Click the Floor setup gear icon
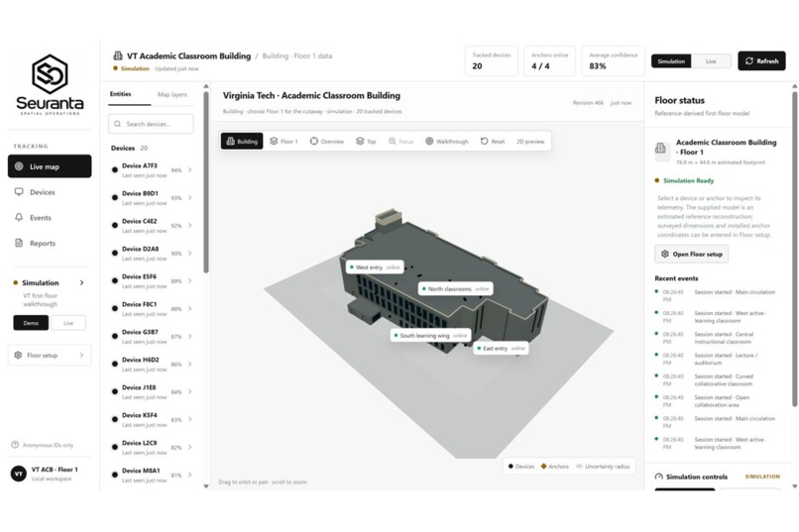The image size is (799, 532). pos(19,355)
